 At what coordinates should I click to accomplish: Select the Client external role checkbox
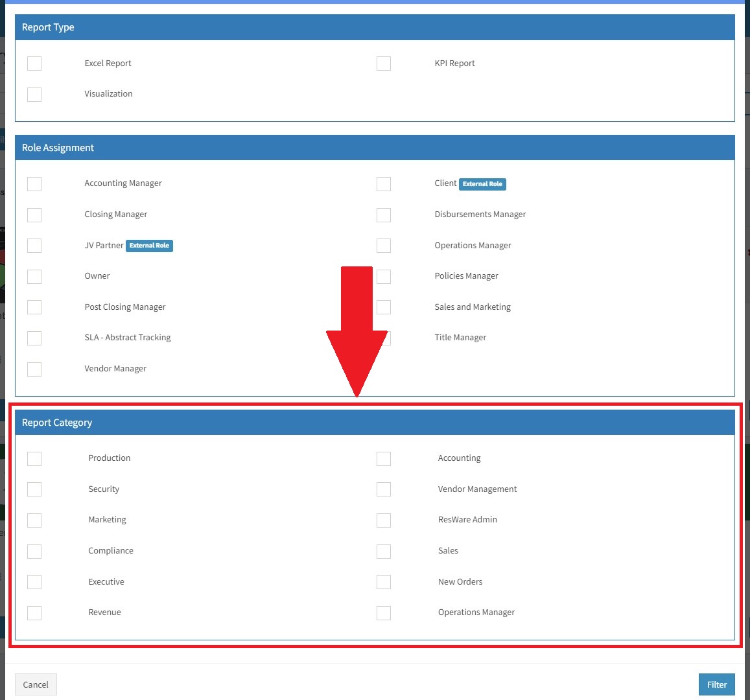(384, 184)
